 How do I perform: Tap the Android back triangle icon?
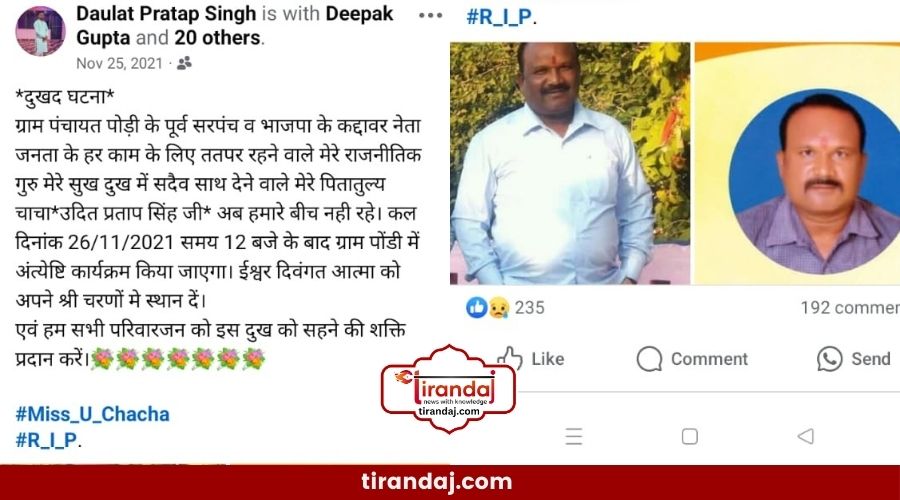[806, 436]
